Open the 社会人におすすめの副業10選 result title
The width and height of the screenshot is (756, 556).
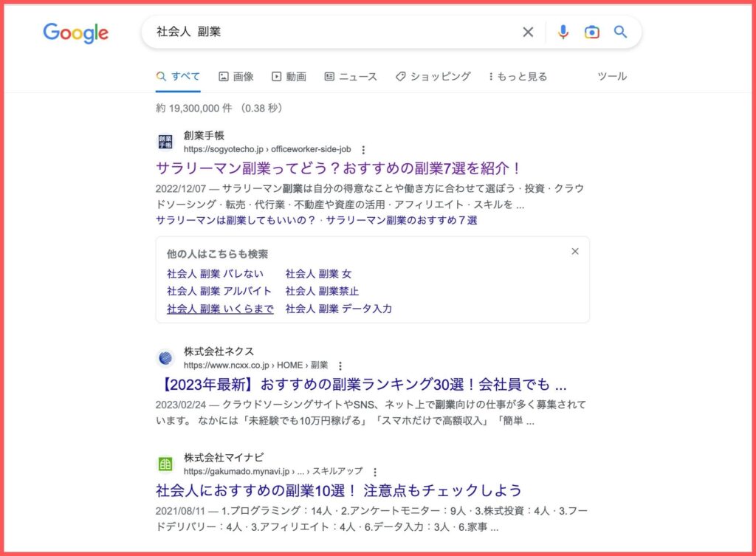[339, 490]
